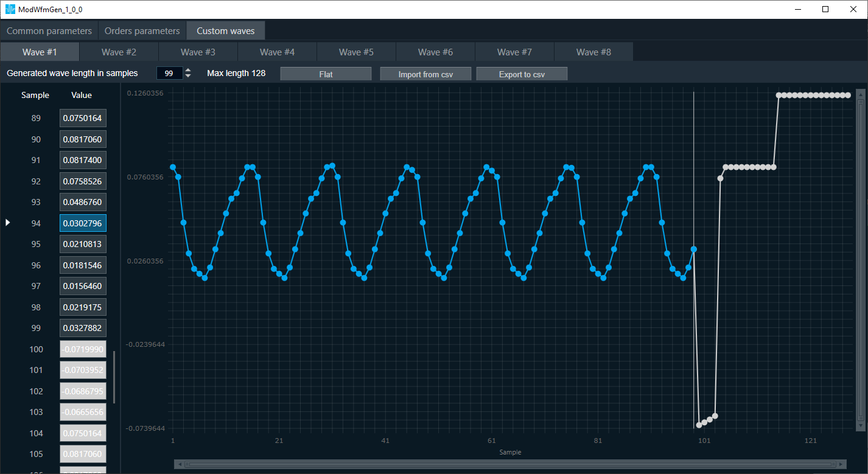Screen dimensions: 868x474
Task: Select the Wave #2 tab
Action: tap(119, 52)
